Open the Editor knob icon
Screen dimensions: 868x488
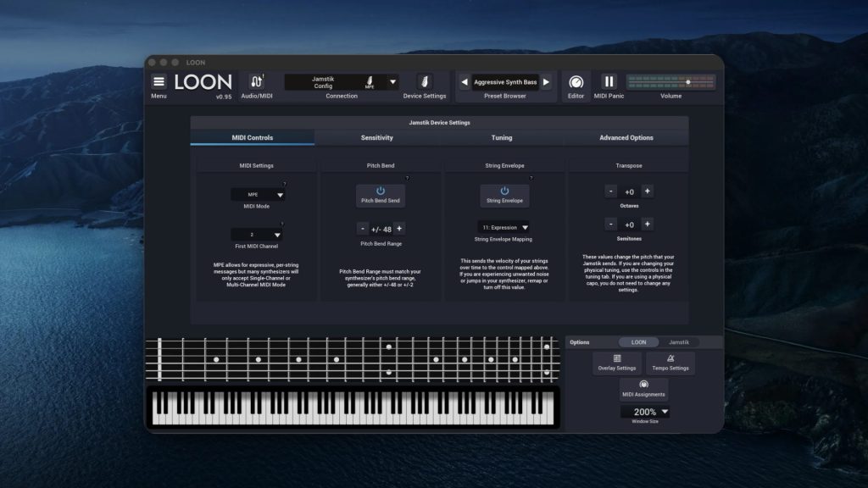[576, 82]
